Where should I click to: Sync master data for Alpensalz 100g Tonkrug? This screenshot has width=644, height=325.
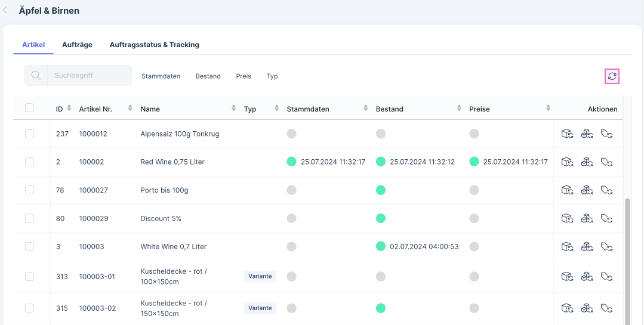tap(567, 134)
